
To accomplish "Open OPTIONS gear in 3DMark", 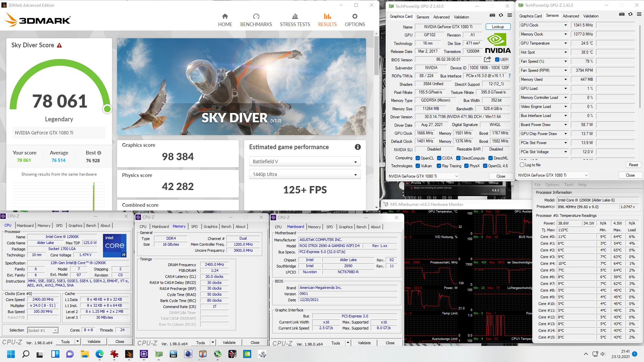I will coord(355,20).
